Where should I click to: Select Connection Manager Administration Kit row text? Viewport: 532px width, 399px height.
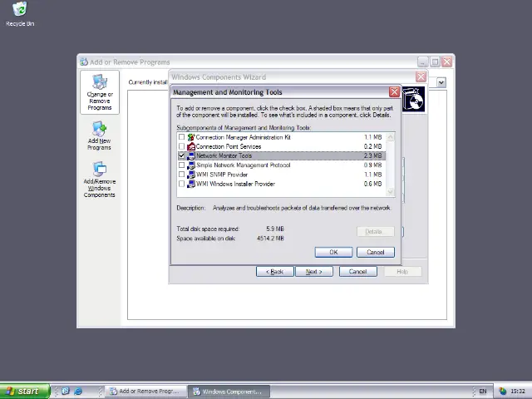click(243, 137)
